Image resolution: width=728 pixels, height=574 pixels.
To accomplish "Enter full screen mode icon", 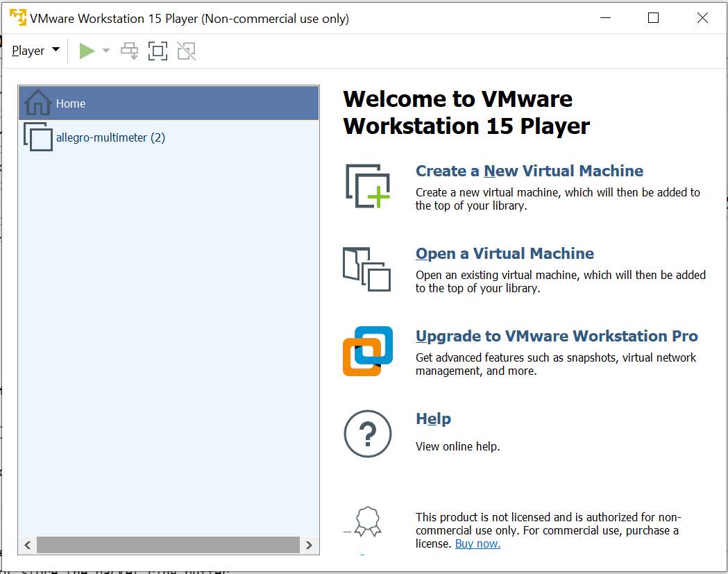I will pyautogui.click(x=158, y=51).
